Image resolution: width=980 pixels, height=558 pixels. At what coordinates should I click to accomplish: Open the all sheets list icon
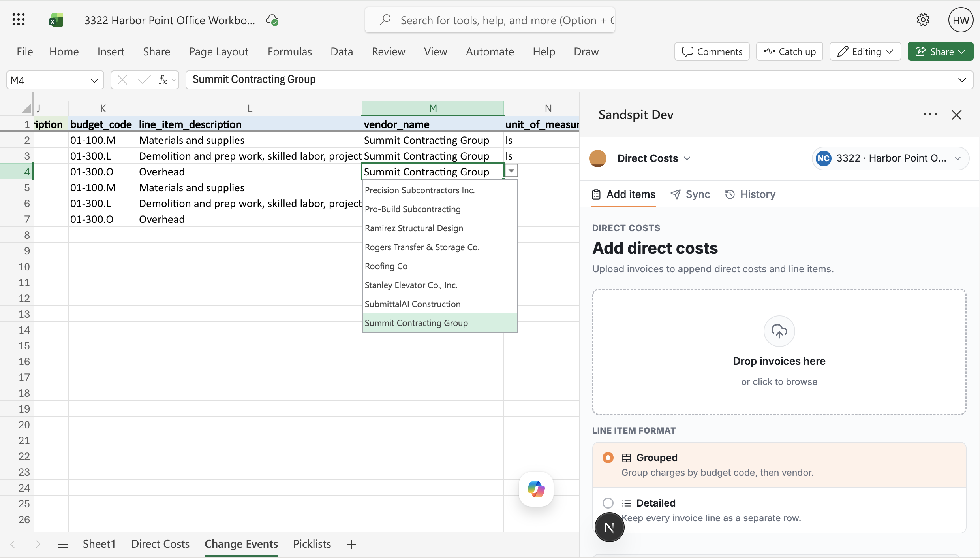point(63,544)
